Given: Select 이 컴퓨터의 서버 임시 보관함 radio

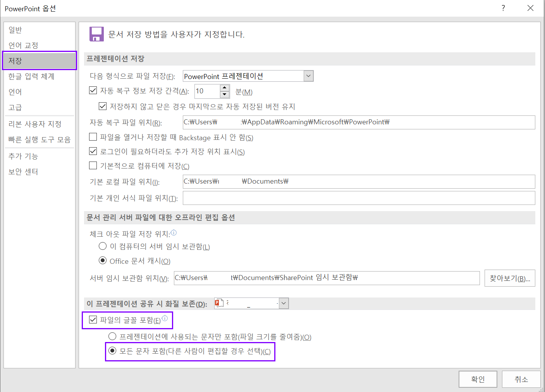Looking at the screenshot, I should click(103, 246).
